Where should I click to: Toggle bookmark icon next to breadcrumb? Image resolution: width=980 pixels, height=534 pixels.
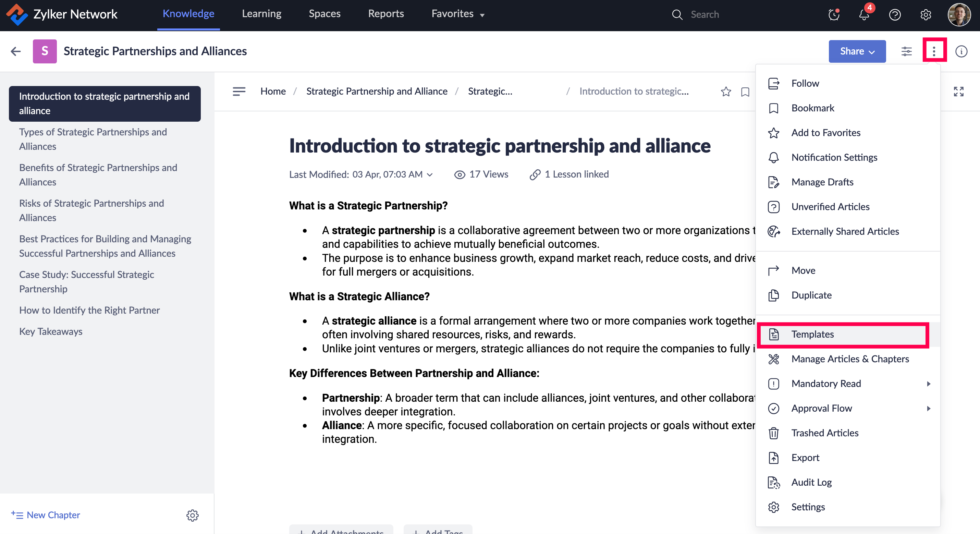745,92
